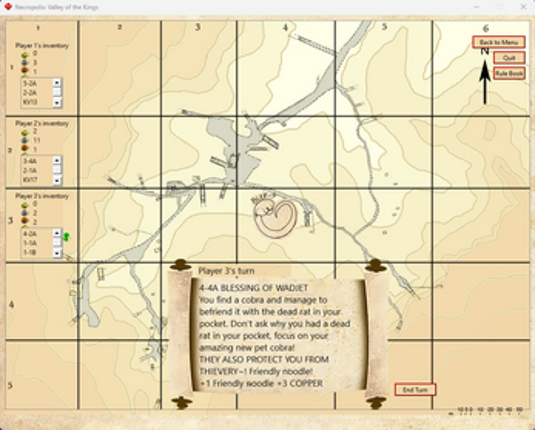This screenshot has height=430, width=535.
Task: Select card 1-1B in Player 3's list
Action: pyautogui.click(x=37, y=253)
